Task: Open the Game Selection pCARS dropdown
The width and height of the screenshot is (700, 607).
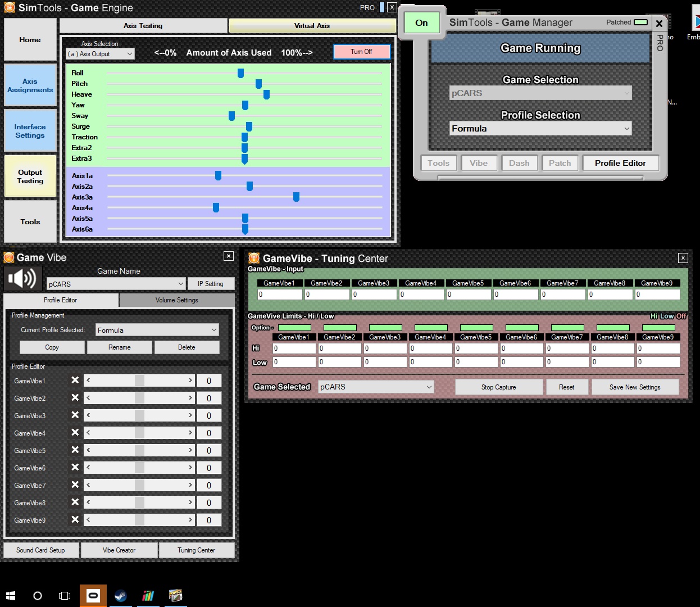Action: pos(540,93)
